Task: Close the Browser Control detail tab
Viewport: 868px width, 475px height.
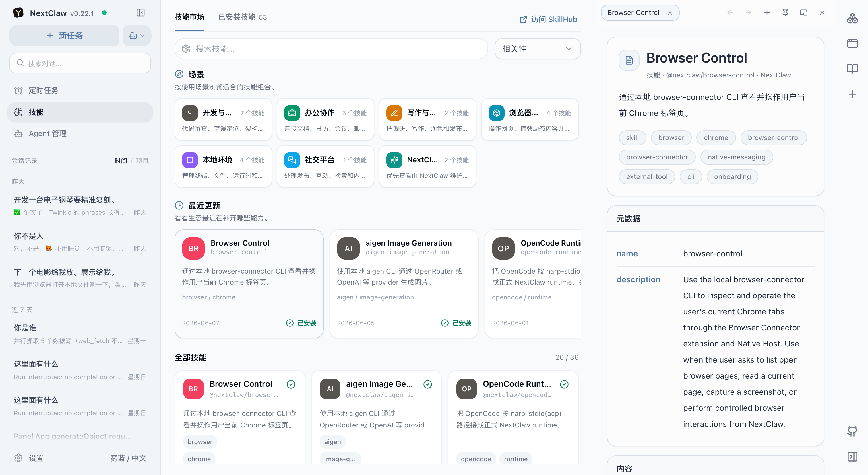Action: pyautogui.click(x=670, y=13)
